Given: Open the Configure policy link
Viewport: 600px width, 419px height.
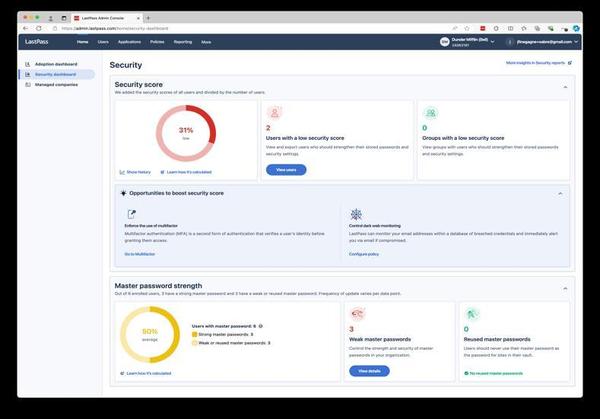Looking at the screenshot, I should pos(364,256).
